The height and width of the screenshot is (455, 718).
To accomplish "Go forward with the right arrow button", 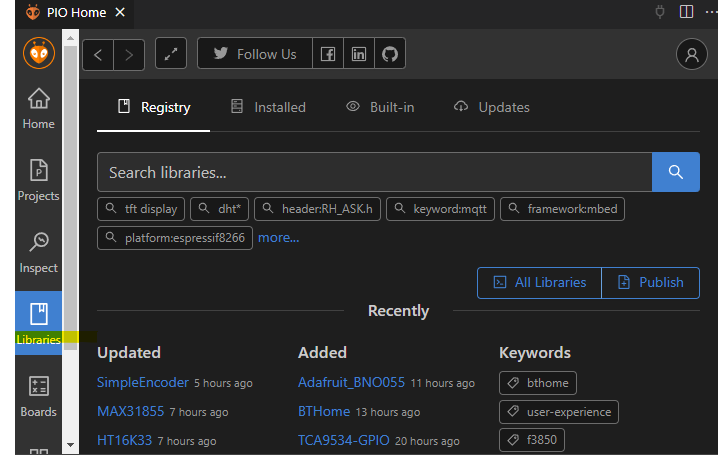I will 129,55.
